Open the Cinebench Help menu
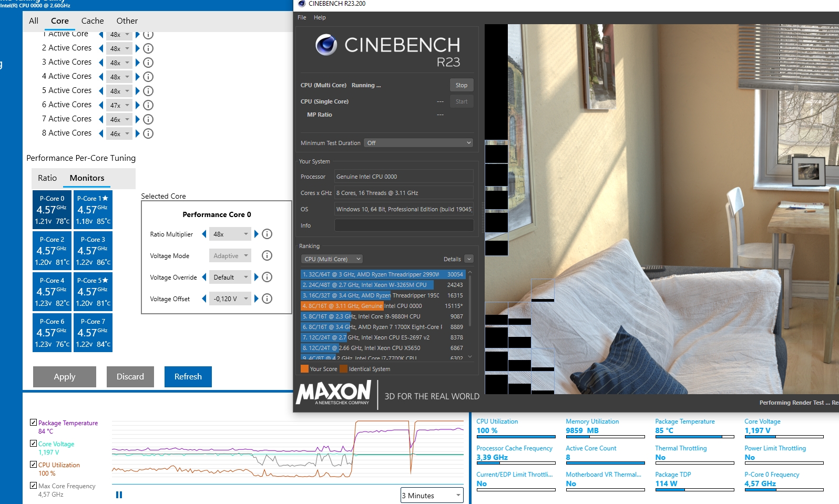This screenshot has width=839, height=504. click(x=320, y=17)
